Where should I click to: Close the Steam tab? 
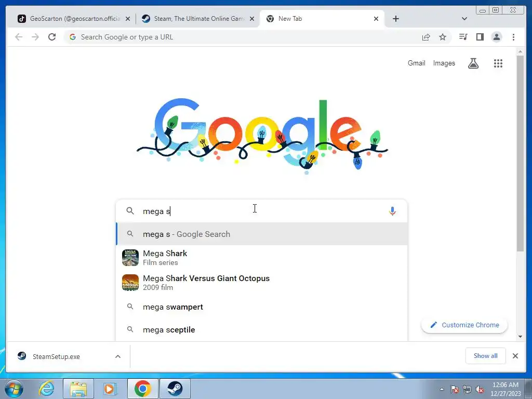tap(252, 19)
